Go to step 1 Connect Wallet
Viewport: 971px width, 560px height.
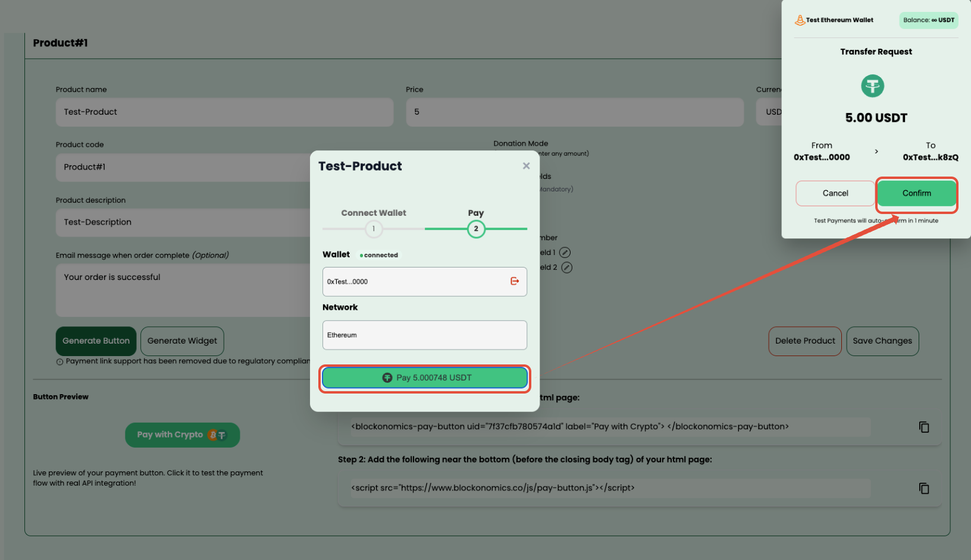[374, 229]
